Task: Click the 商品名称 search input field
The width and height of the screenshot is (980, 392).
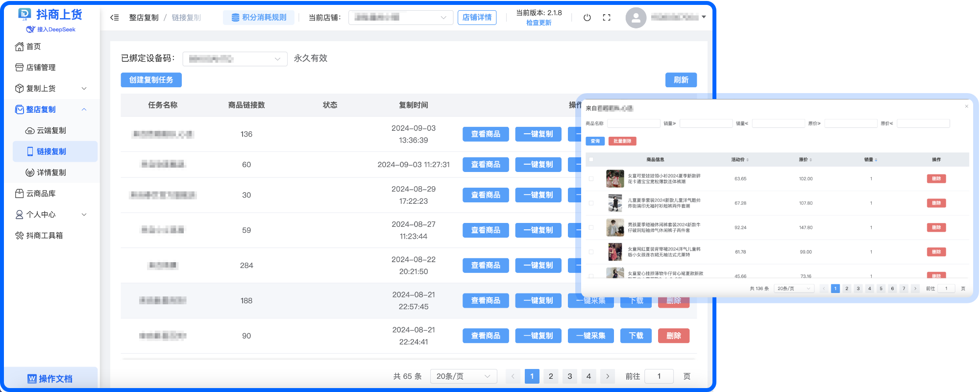Action: tap(634, 123)
